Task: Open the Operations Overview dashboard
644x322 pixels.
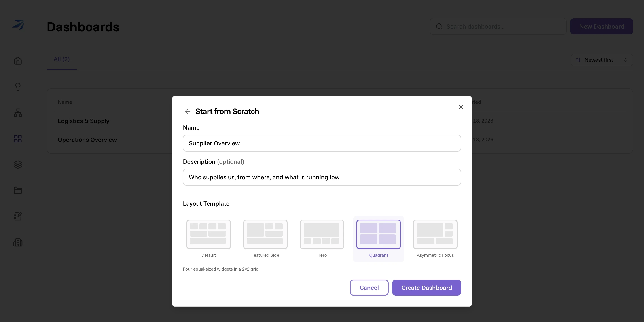Action: point(87,140)
